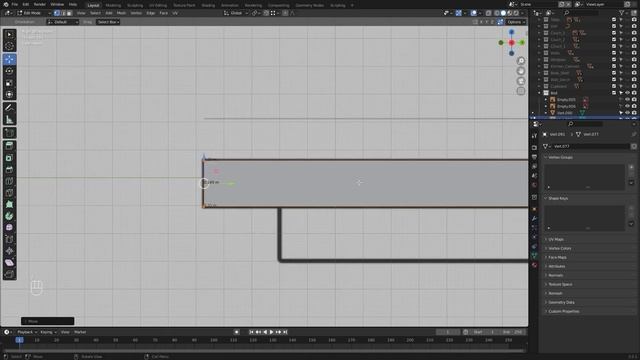Choose the Poly Build tool

pos(9,204)
